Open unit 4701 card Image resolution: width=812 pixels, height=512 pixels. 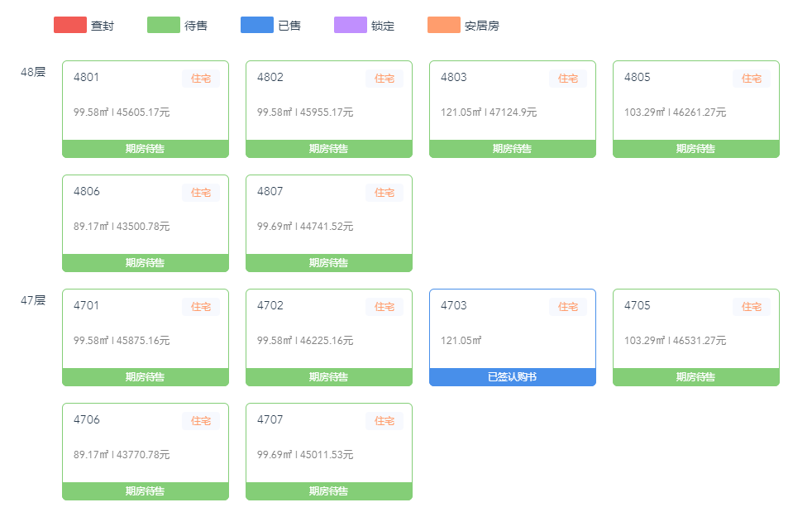point(146,332)
